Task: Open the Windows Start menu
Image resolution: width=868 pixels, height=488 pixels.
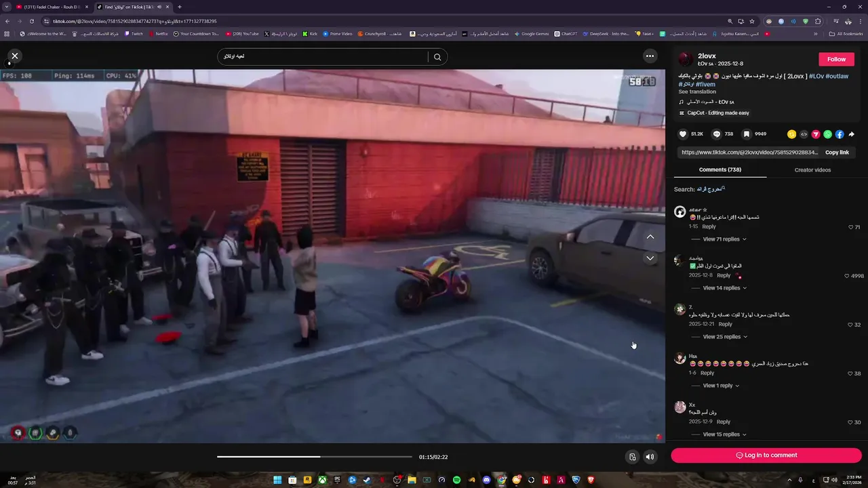Action: coord(277,480)
